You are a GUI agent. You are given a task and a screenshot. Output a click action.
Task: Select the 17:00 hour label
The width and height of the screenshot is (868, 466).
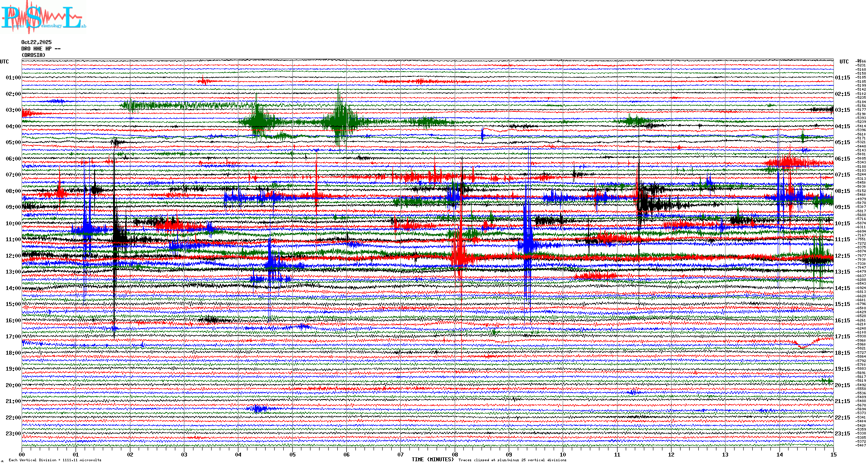click(13, 337)
